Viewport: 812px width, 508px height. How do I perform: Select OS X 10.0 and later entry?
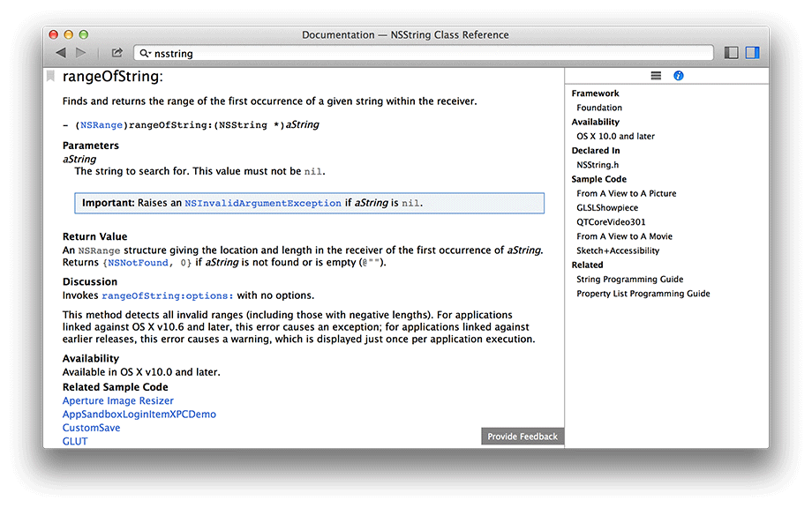[x=616, y=136]
